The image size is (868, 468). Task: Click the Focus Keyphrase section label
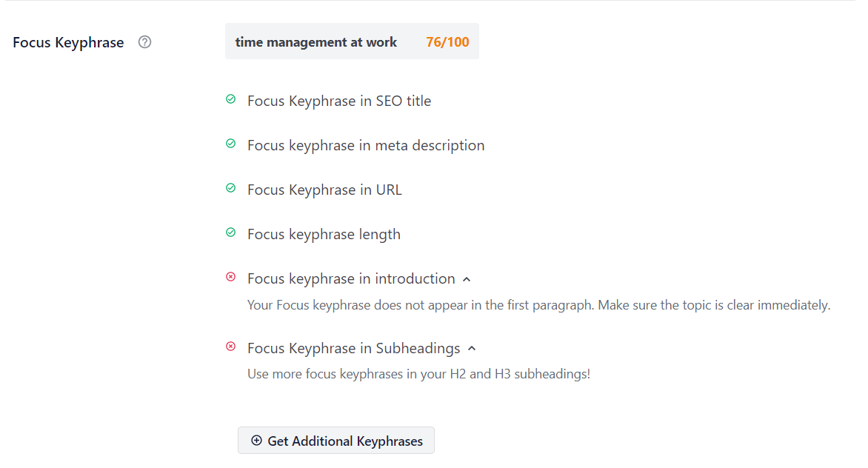tap(67, 42)
